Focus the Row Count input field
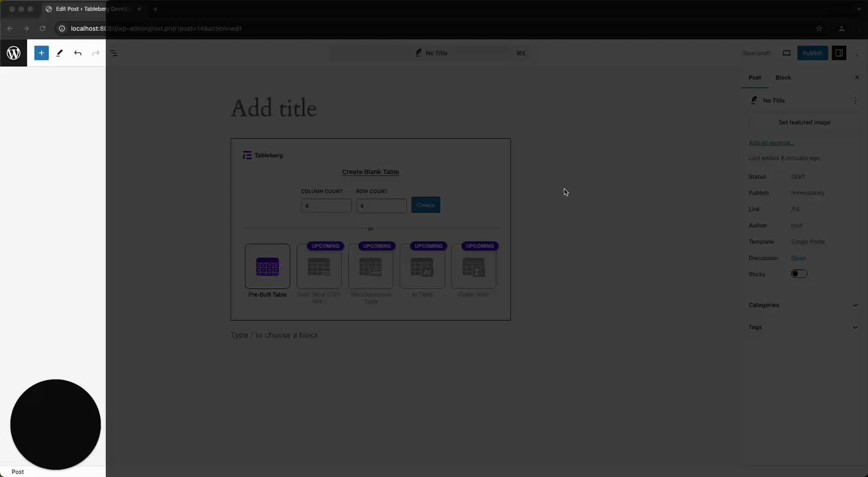The height and width of the screenshot is (477, 868). point(381,206)
